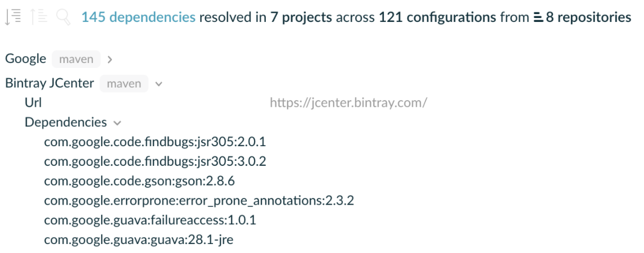Click the maven badge next to Bintray JCenter
644x253 pixels.
pyautogui.click(x=124, y=84)
